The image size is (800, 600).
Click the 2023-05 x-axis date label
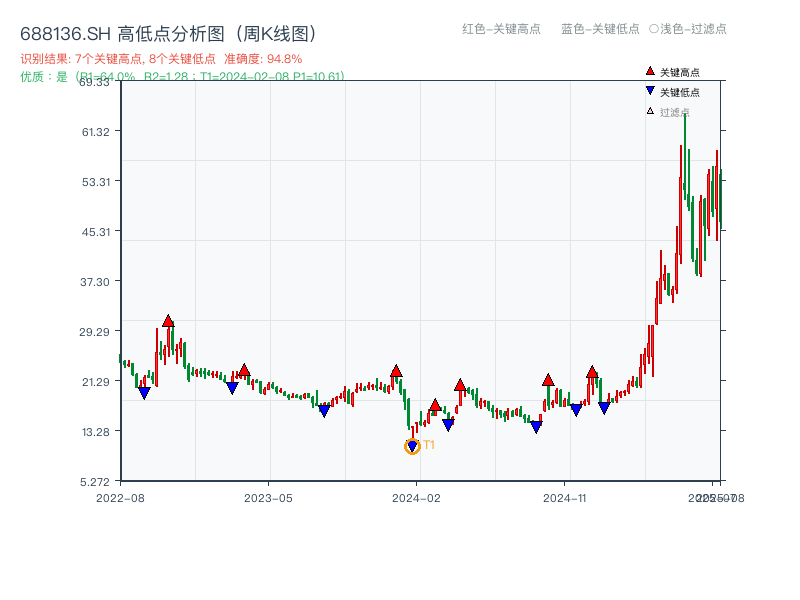coord(268,498)
